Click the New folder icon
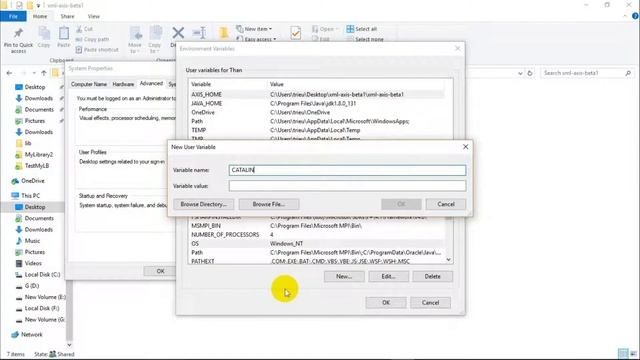640x360 pixels. 224,33
